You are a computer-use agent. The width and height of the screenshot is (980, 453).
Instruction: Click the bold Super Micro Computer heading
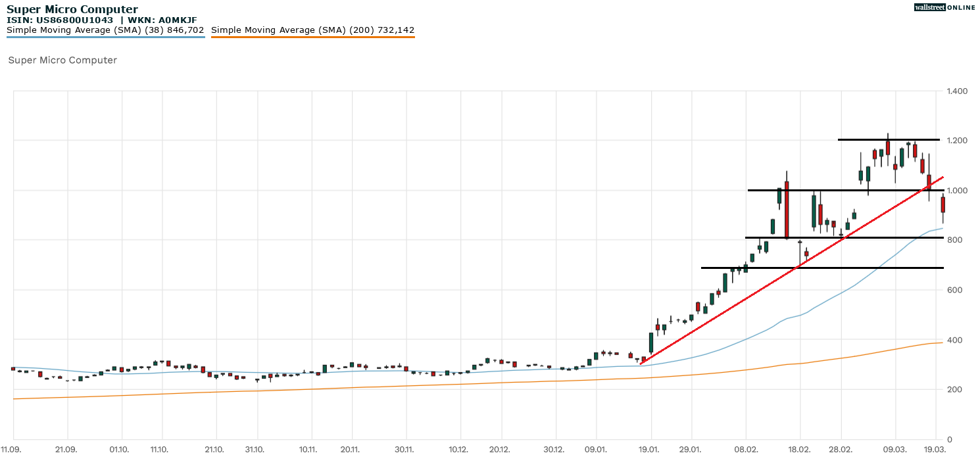(72, 9)
